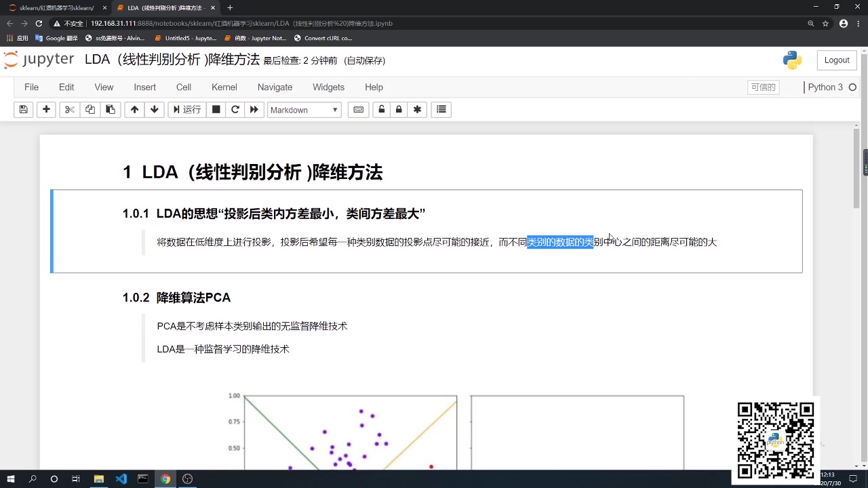868x488 pixels.
Task: Click the open padlock toolbar icon
Action: pos(382,110)
